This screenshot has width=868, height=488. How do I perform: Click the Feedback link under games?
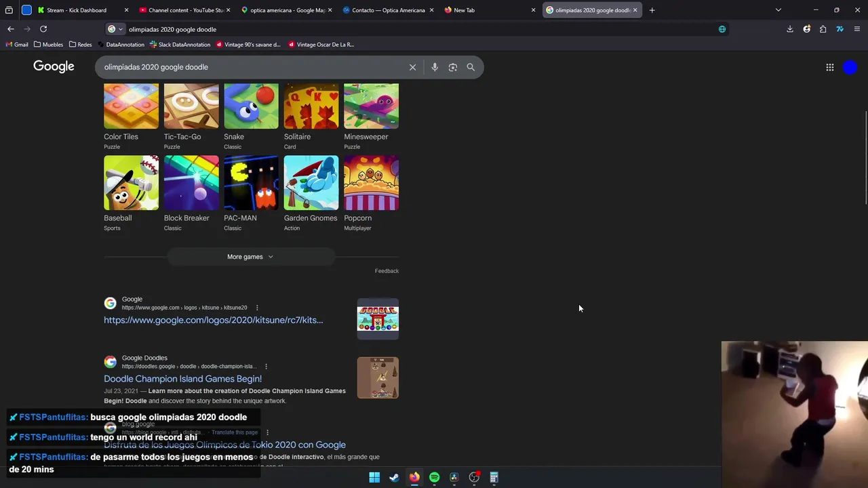click(387, 271)
